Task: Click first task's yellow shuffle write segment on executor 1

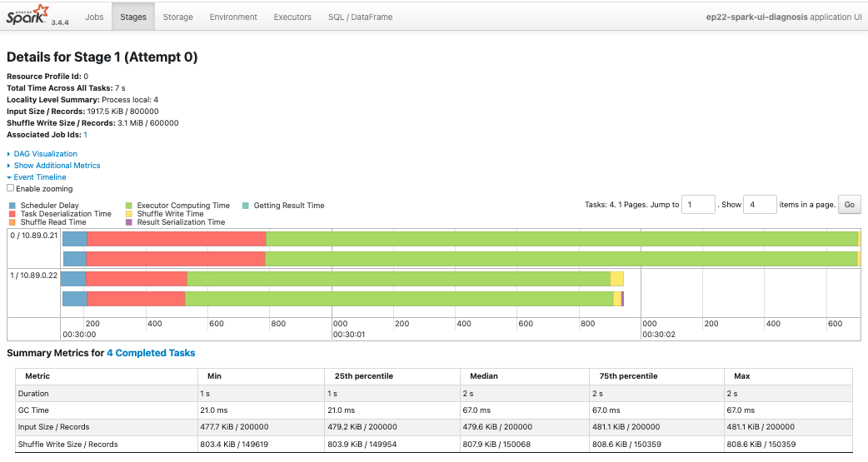Action: (616, 279)
